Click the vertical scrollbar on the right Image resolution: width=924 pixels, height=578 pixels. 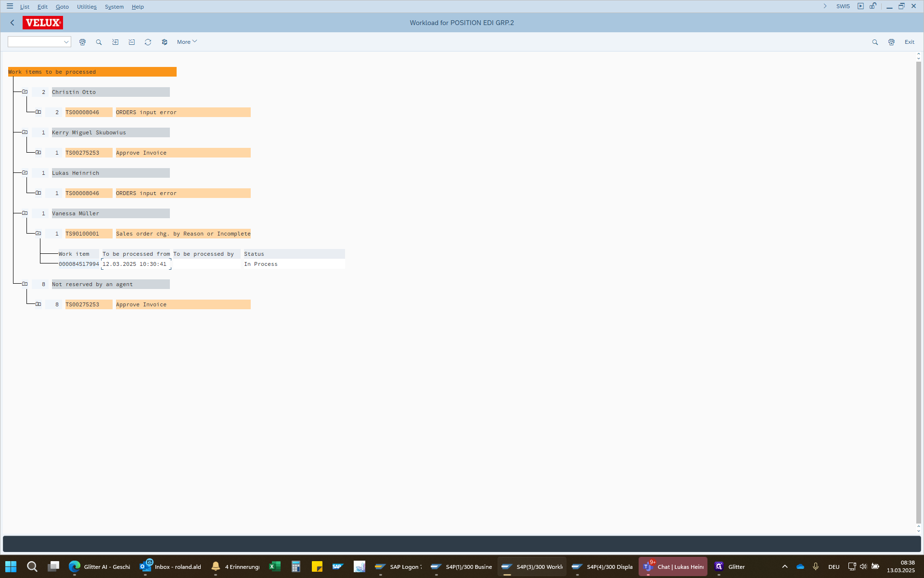(918, 289)
